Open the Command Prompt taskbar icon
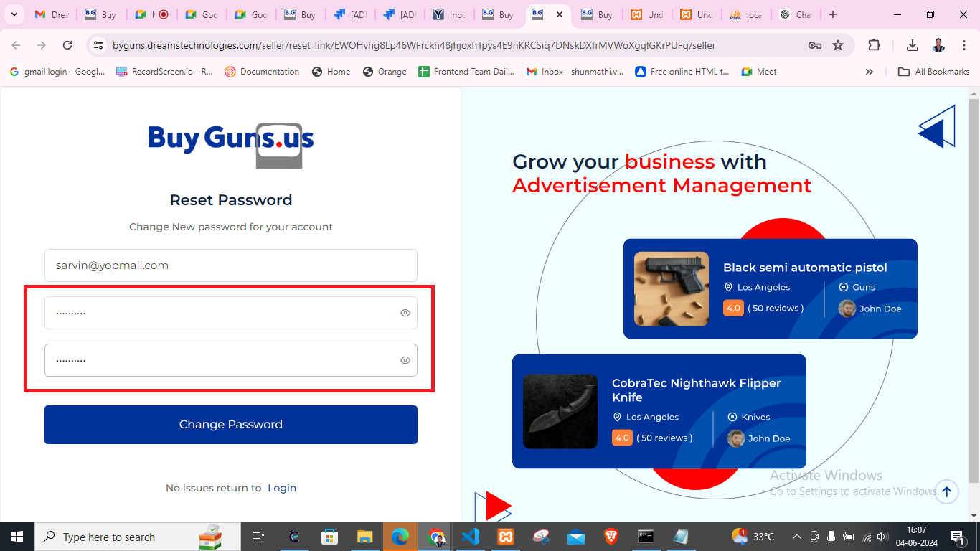980x551 pixels. (x=646, y=537)
